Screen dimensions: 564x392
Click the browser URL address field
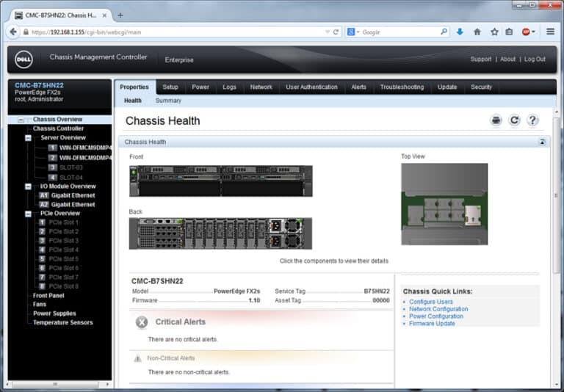[x=176, y=32]
